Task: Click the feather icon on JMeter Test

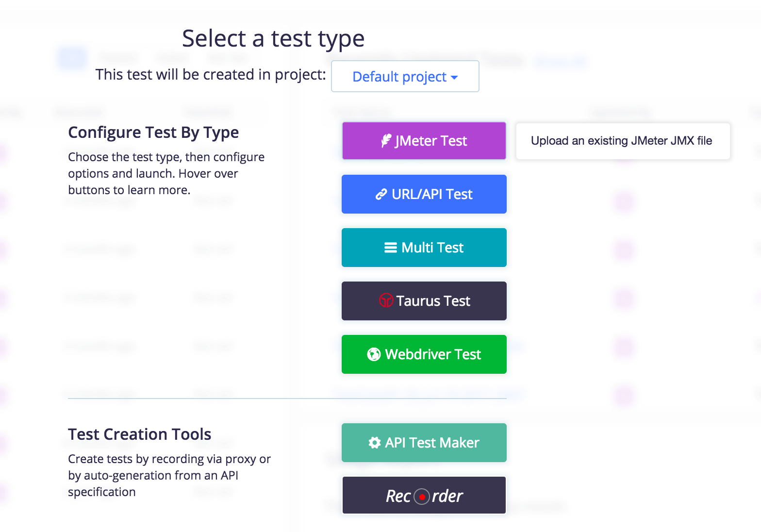Action: tap(386, 141)
